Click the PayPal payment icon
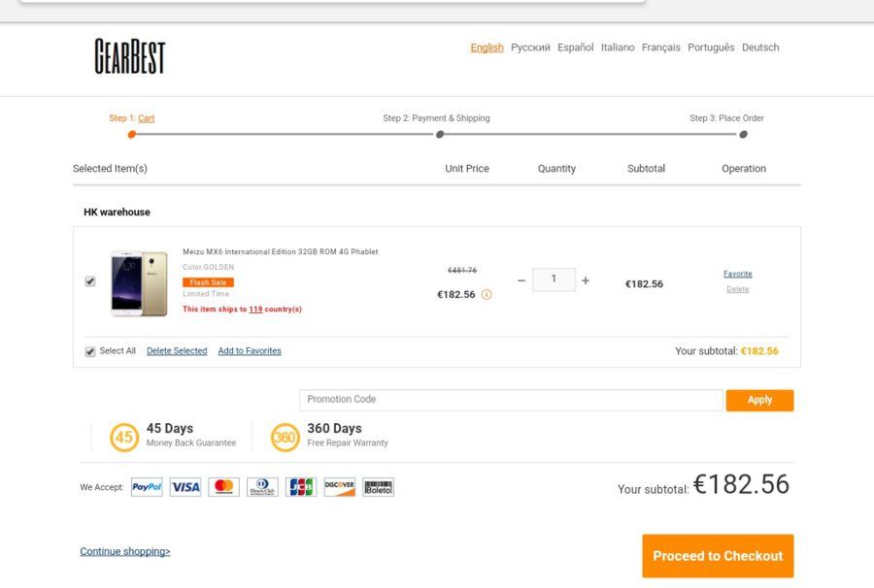The image size is (874, 588). [x=147, y=487]
